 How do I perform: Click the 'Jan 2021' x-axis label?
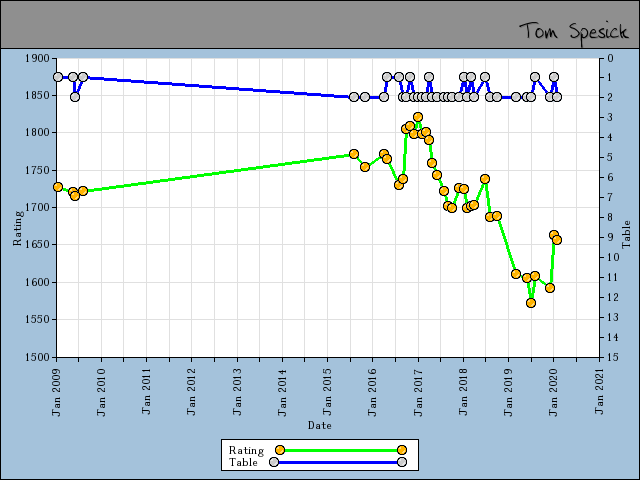point(599,392)
